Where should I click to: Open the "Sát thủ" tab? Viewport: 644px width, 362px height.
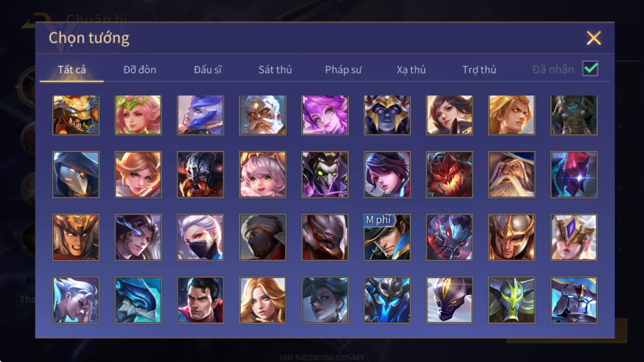click(x=275, y=70)
